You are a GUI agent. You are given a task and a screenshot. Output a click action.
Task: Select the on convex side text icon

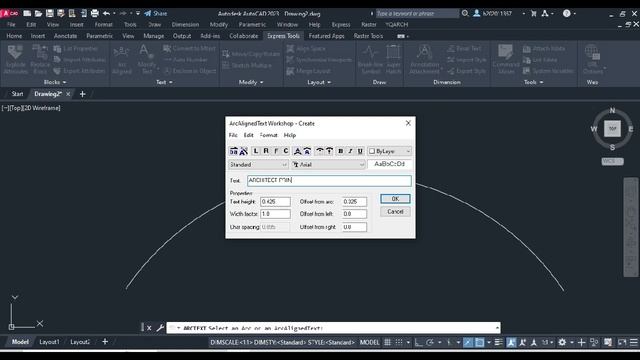pyautogui.click(x=298, y=151)
